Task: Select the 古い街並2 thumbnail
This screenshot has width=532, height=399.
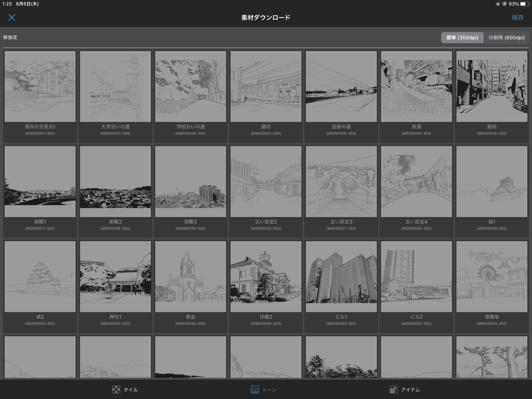Action: point(266,181)
